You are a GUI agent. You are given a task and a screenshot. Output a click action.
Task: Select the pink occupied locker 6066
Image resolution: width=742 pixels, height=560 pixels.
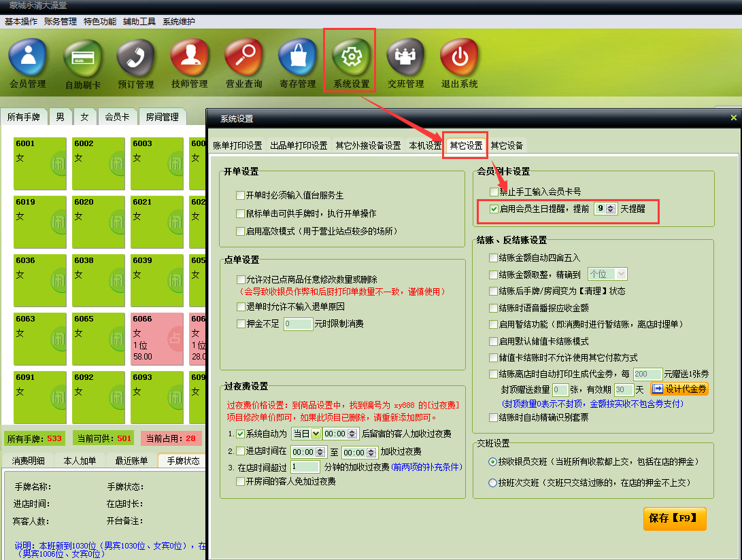click(x=157, y=338)
